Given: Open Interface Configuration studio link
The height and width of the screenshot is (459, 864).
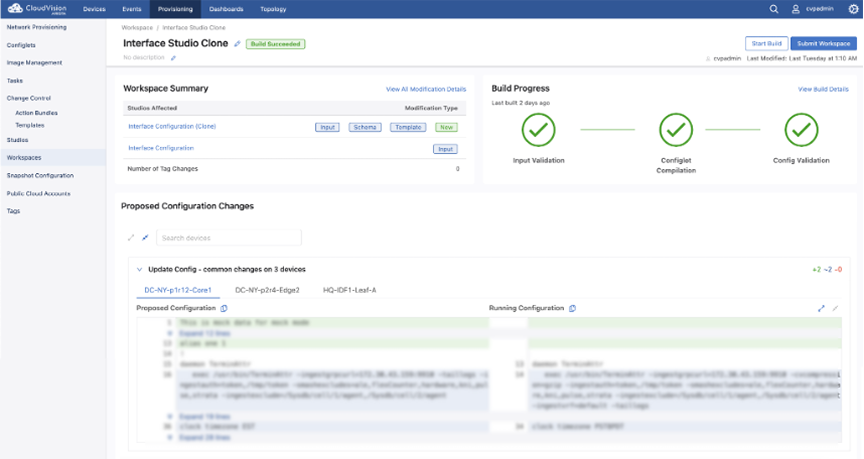Looking at the screenshot, I should 161,148.
